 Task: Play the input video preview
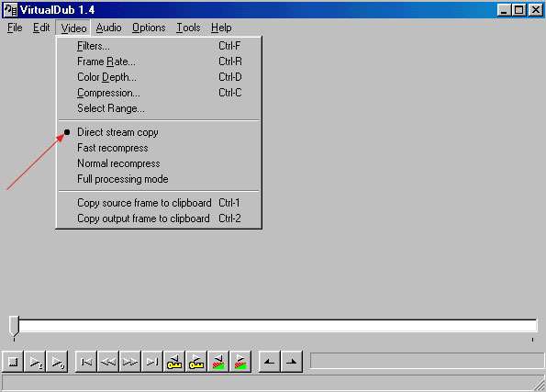(x=35, y=362)
